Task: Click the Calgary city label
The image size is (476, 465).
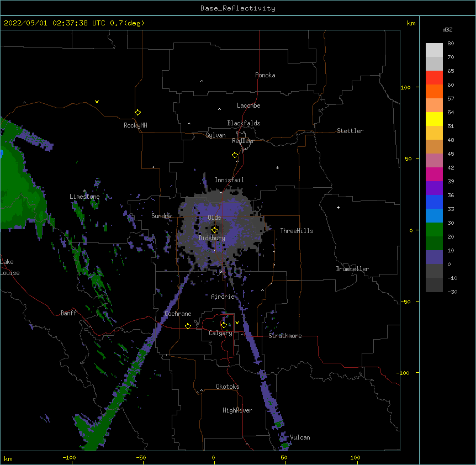Action: [x=221, y=333]
